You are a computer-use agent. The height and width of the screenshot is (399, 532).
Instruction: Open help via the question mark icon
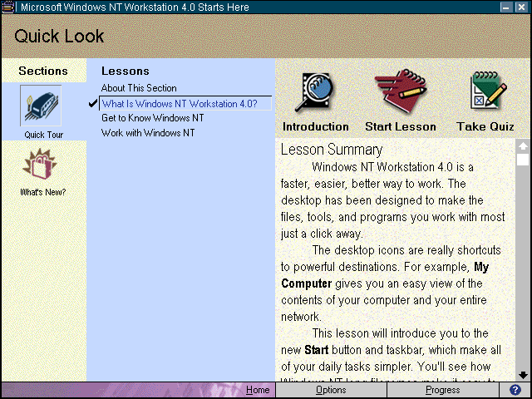pyautogui.click(x=515, y=390)
